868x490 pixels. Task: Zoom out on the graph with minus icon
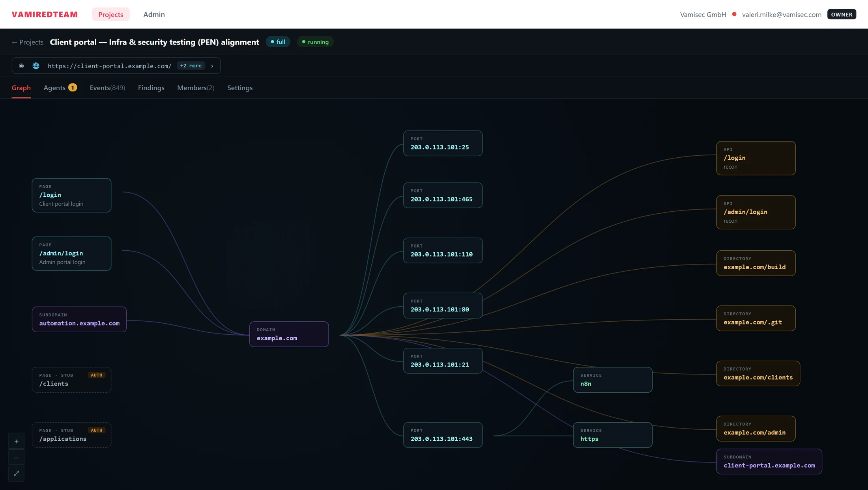point(16,458)
